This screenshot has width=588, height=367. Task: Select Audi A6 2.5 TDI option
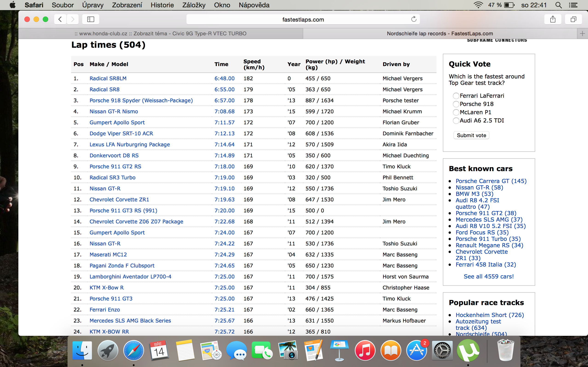click(x=456, y=121)
